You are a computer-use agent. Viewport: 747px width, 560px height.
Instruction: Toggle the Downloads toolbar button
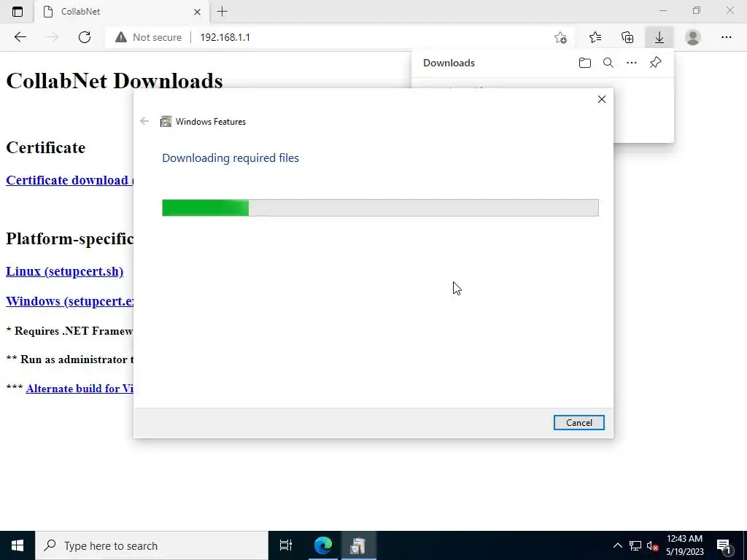click(x=659, y=37)
